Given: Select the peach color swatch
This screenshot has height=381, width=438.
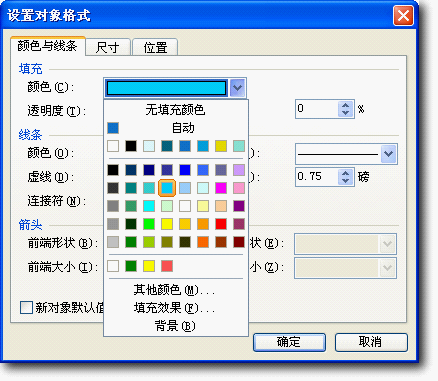Looking at the screenshot, I should (221, 206).
